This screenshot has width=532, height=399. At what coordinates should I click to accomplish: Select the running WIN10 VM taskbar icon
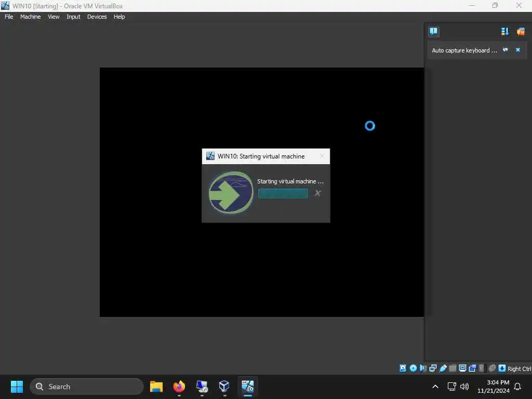(x=248, y=387)
